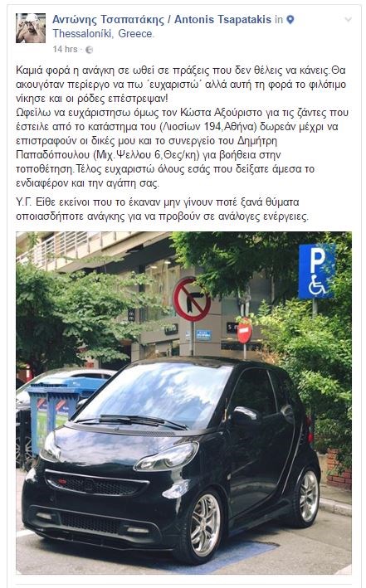Click the Smart car windshield in photo
Viewport: 366px width, 588px height.
coord(158,396)
